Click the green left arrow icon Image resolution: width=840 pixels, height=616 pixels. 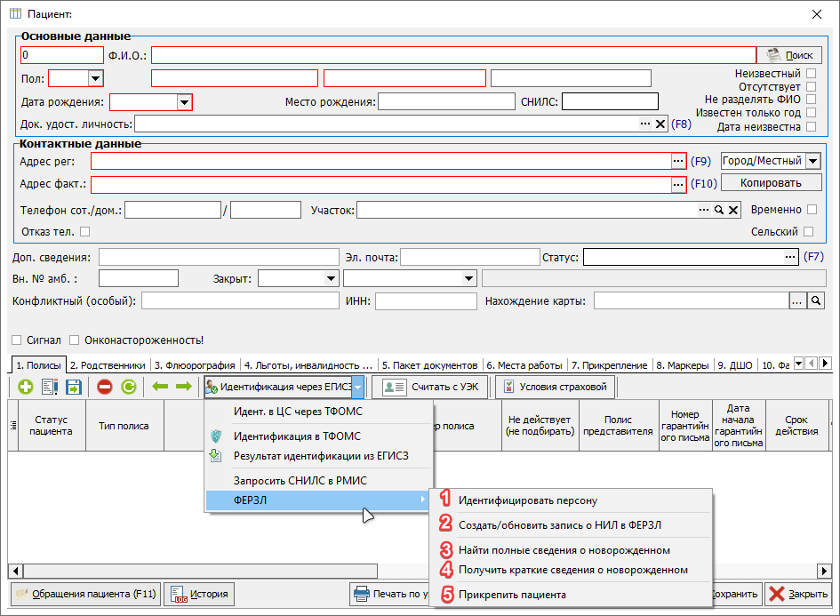160,387
